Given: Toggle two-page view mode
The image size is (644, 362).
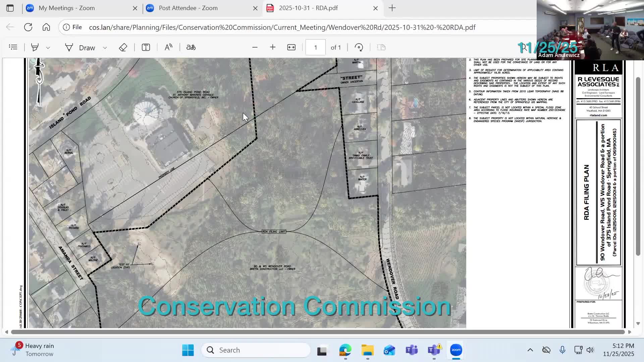Looking at the screenshot, I should coord(381,47).
